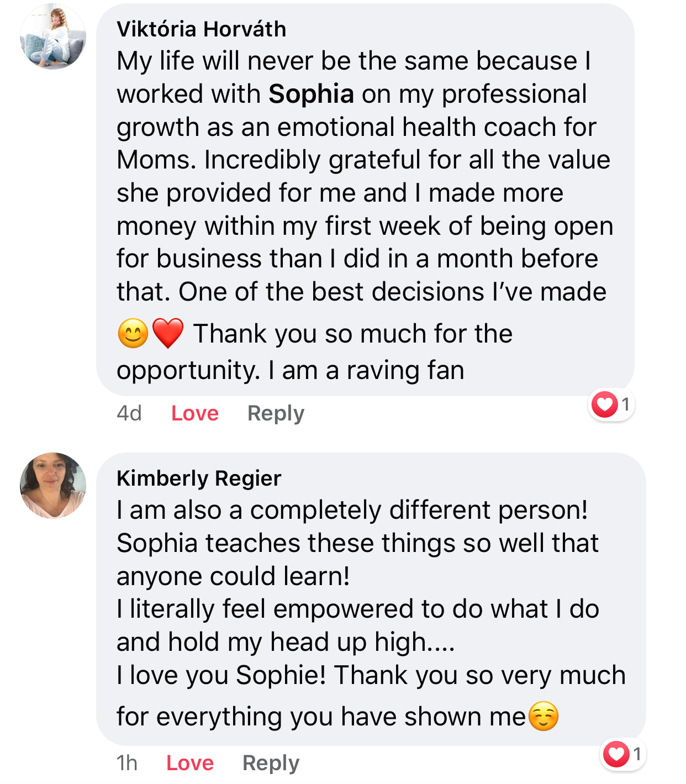This screenshot has height=784, width=686.
Task: Click the 4d timestamp
Action: tap(129, 413)
